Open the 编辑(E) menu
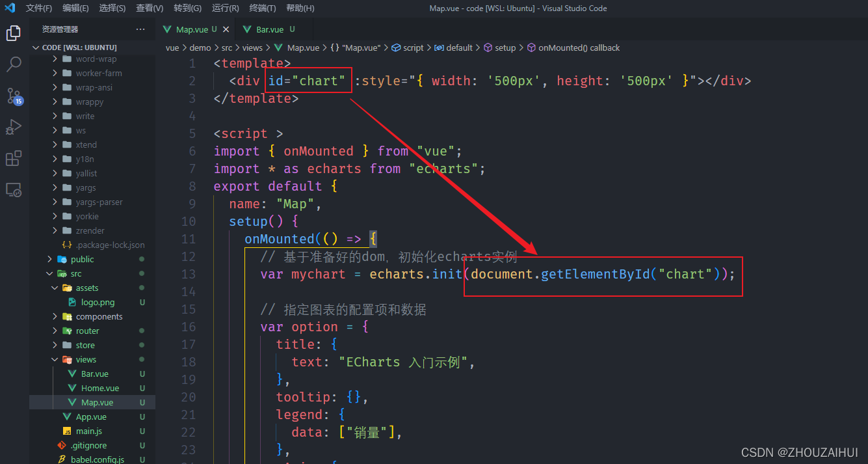868x464 pixels. point(76,8)
